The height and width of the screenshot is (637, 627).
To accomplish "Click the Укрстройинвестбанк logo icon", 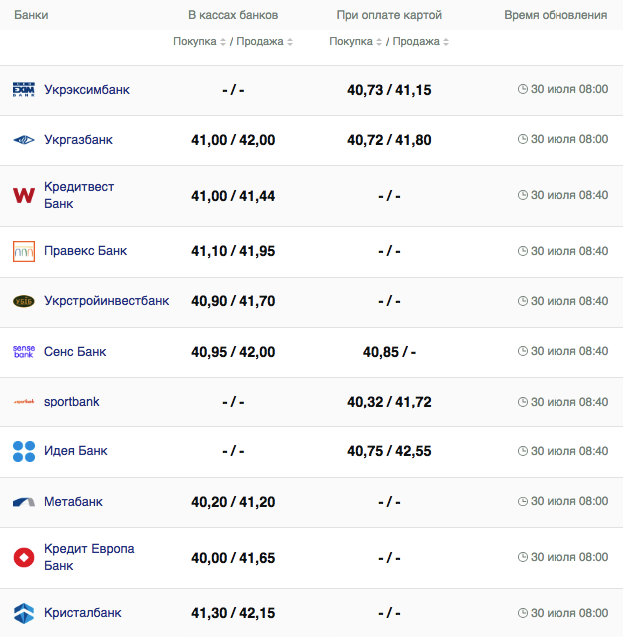I will pos(24,301).
